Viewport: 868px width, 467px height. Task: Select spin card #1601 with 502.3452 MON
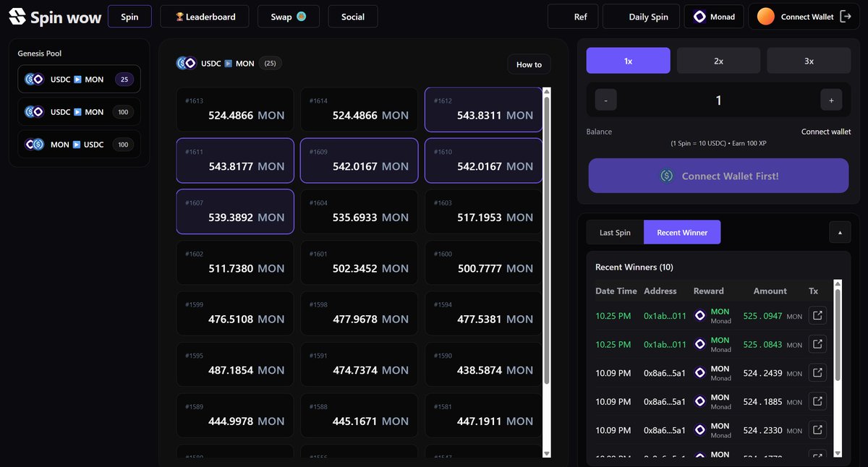pyautogui.click(x=359, y=262)
